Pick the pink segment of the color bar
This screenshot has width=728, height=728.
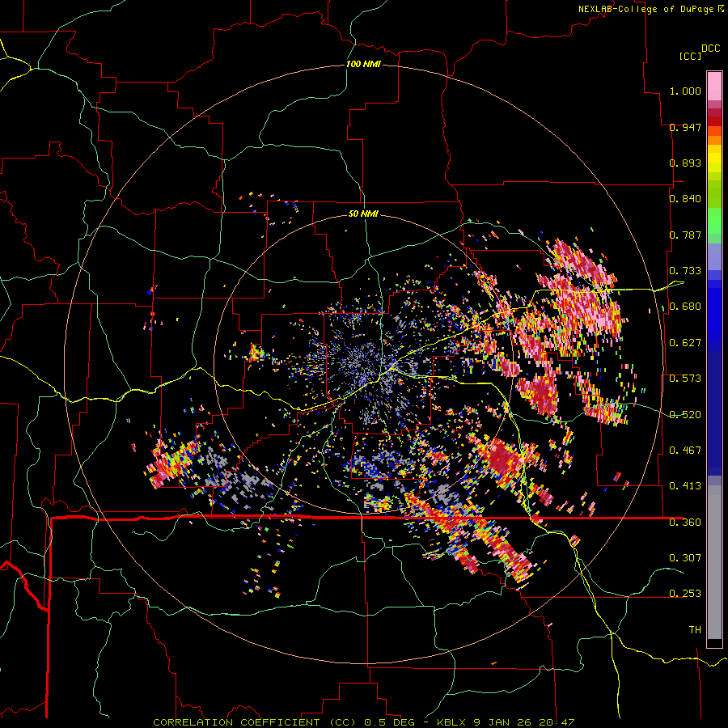[714, 86]
